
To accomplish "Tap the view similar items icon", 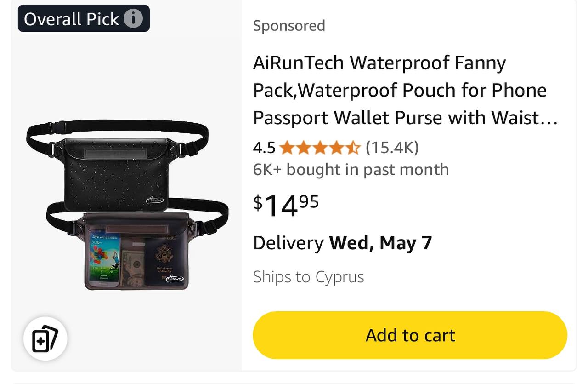I will 45,339.
